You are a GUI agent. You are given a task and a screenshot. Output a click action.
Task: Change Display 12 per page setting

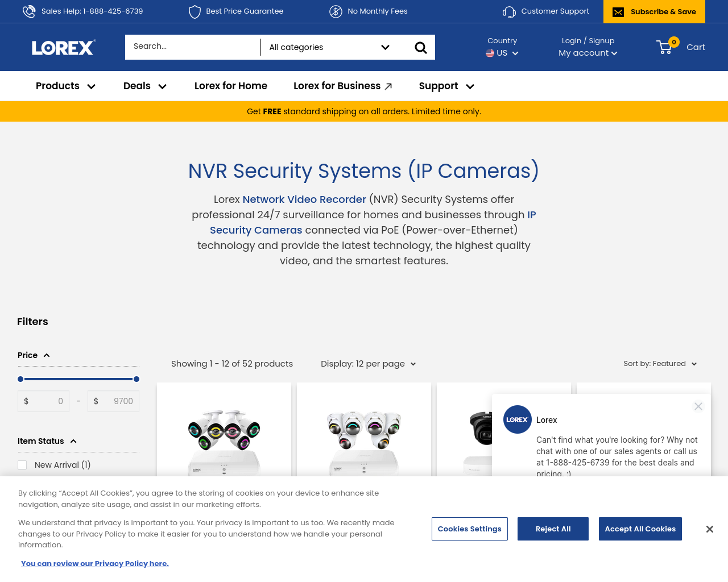tap(368, 364)
